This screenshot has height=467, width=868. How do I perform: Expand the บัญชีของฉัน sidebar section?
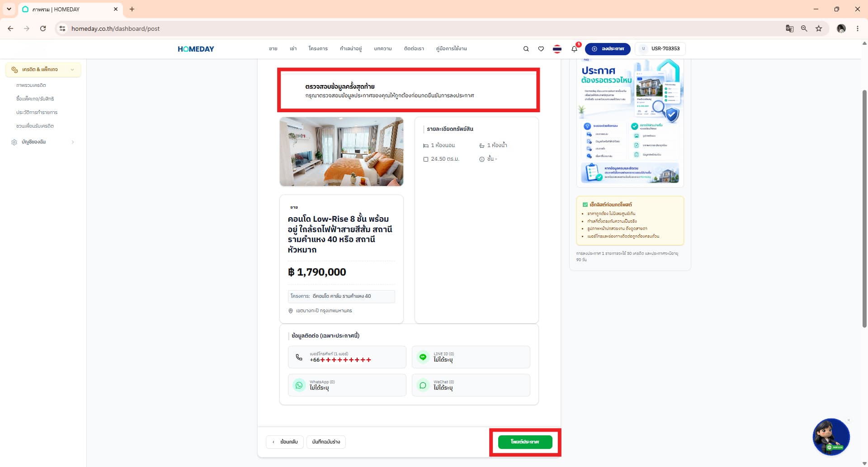point(43,142)
